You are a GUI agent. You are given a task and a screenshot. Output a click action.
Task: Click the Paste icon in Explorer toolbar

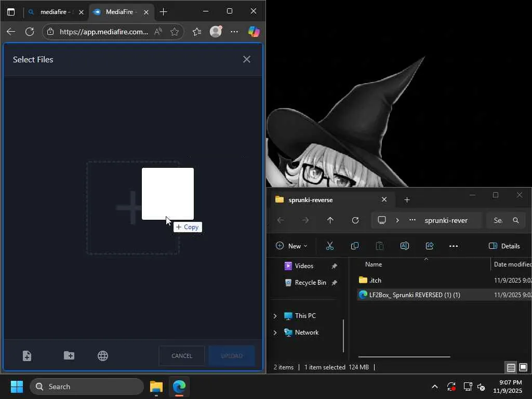[x=380, y=246]
